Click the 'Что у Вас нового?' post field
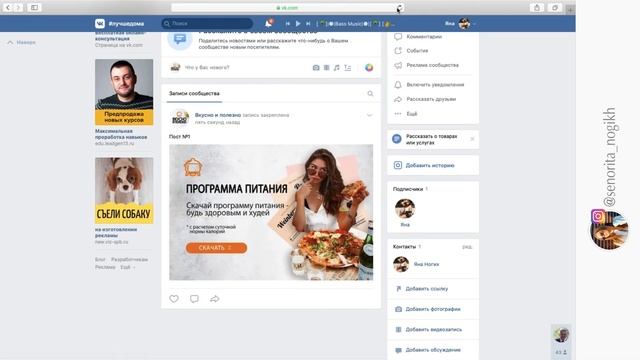Image resolution: width=640 pixels, height=360 pixels. point(207,67)
